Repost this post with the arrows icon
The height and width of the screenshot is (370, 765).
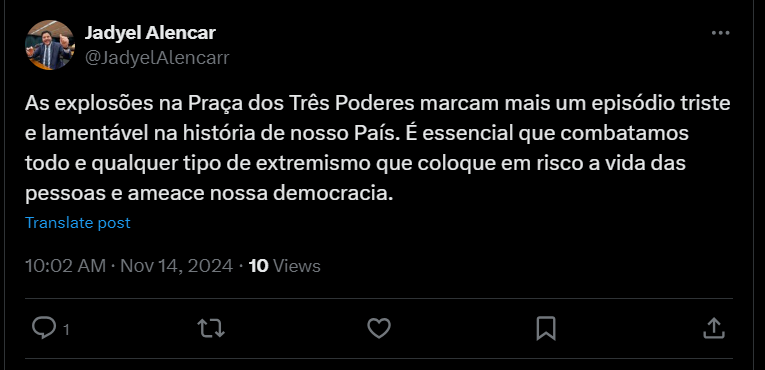point(211,328)
